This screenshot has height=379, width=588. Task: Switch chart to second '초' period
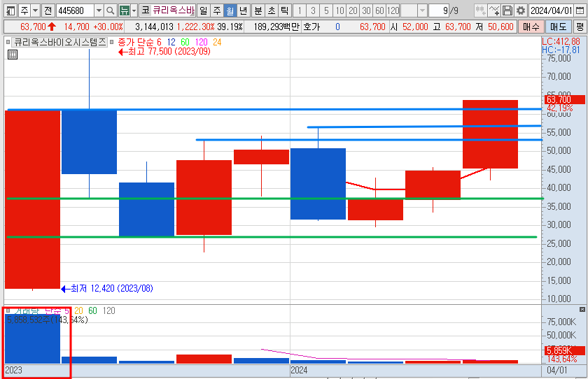272,10
